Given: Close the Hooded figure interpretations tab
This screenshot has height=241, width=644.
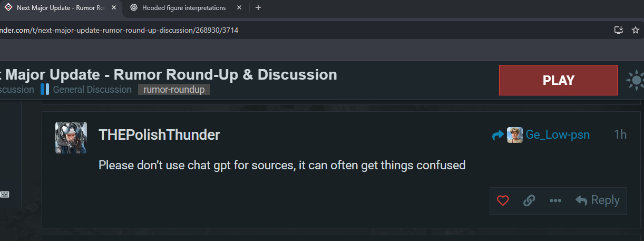Looking at the screenshot, I should pyautogui.click(x=239, y=8).
